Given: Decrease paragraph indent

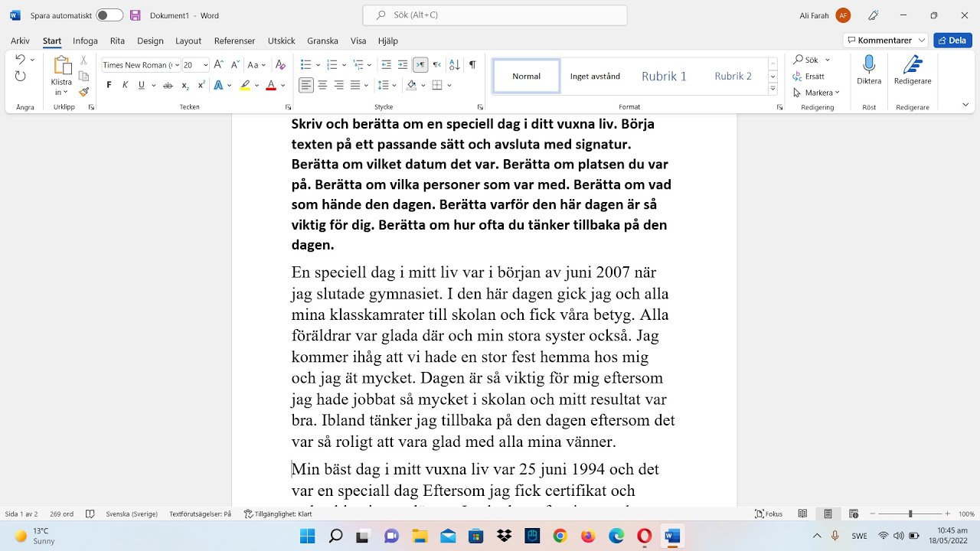Looking at the screenshot, I should [x=386, y=65].
